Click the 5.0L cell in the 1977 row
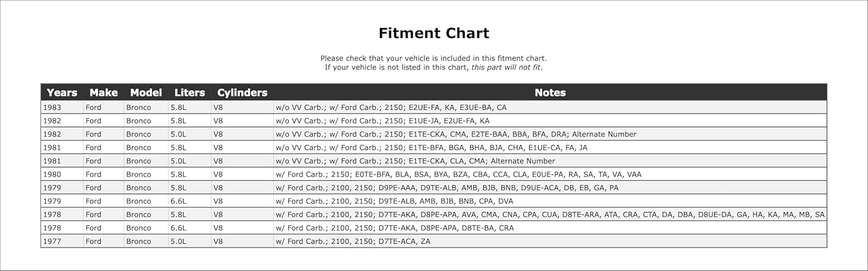This screenshot has width=868, height=271. click(179, 241)
